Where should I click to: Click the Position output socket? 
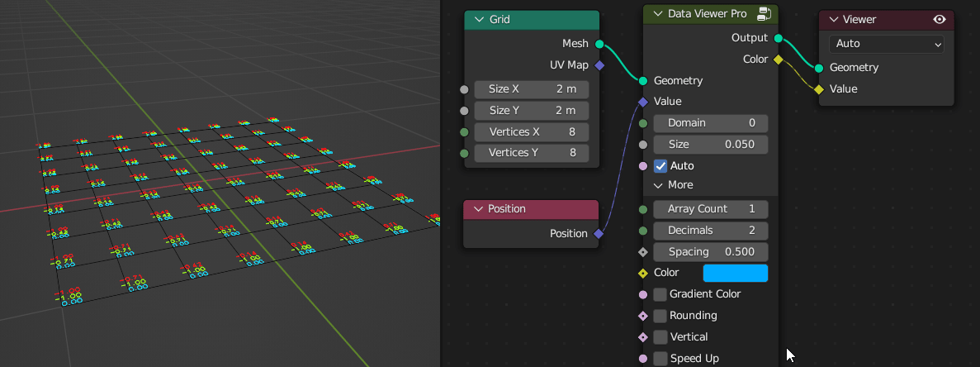point(599,234)
